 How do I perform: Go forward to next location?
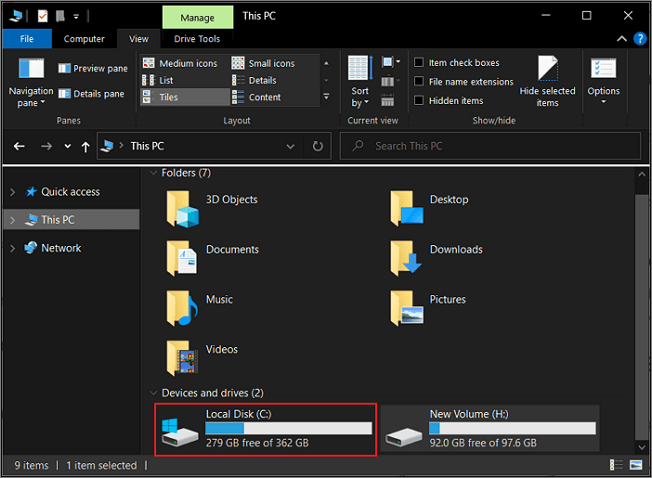click(46, 146)
